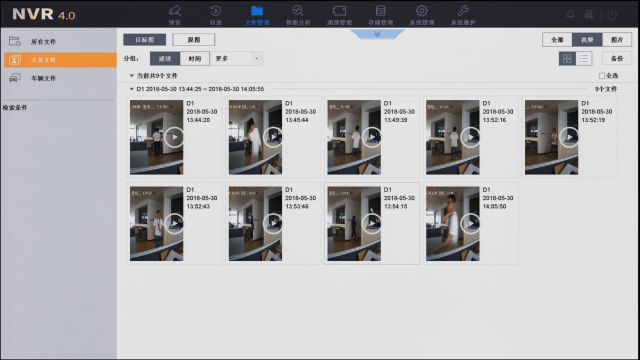Group files by 通道
The height and width of the screenshot is (360, 640).
[x=165, y=58]
